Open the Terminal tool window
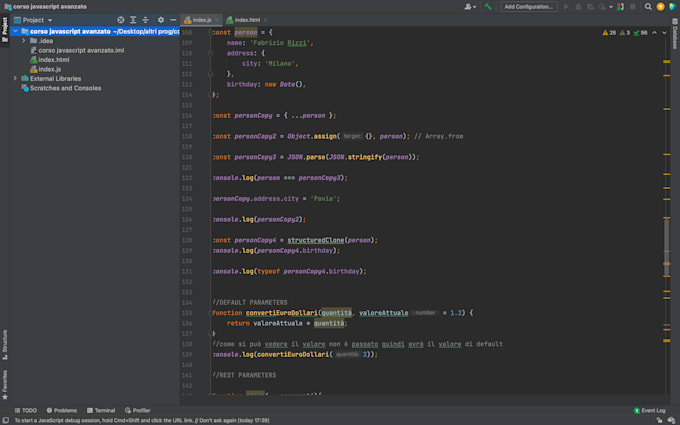Viewport: 680px width, 425px height. point(101,410)
